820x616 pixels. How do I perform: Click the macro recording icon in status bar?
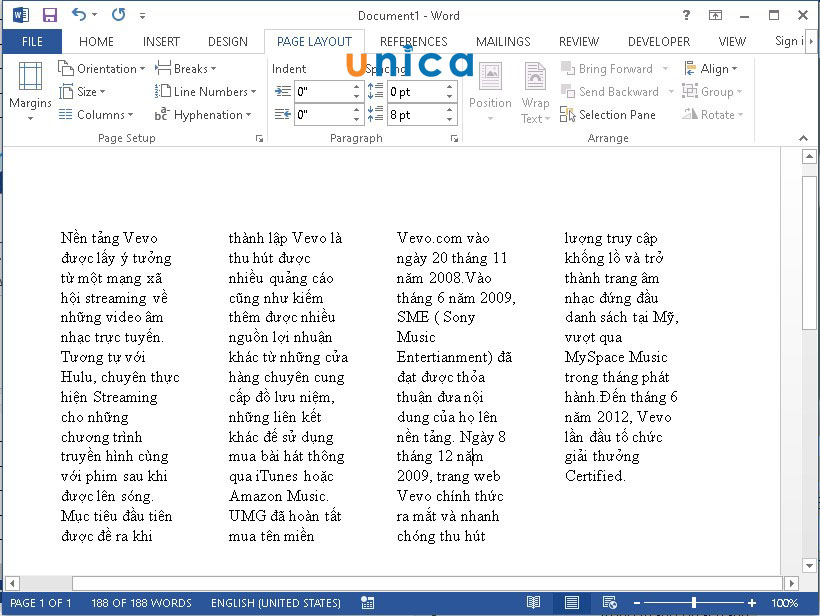tap(368, 603)
